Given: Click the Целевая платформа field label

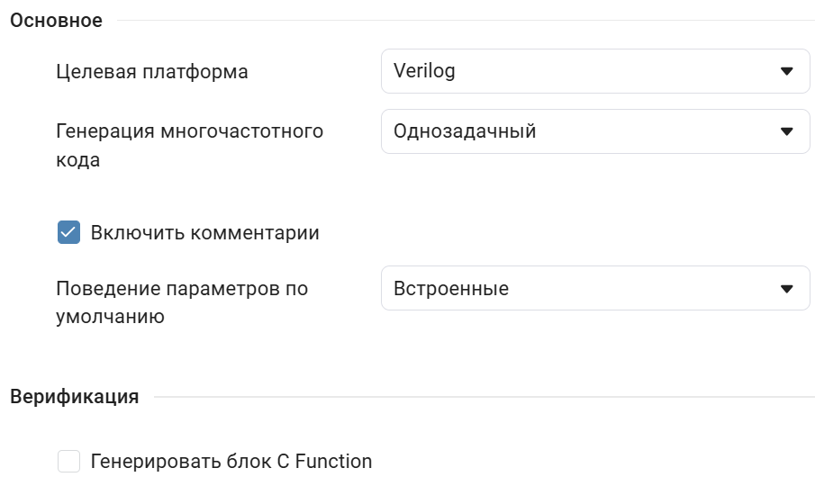Looking at the screenshot, I should coord(152,72).
